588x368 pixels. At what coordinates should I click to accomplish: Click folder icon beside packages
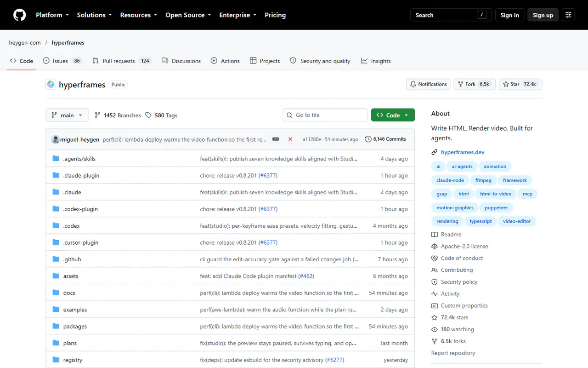[56, 327]
